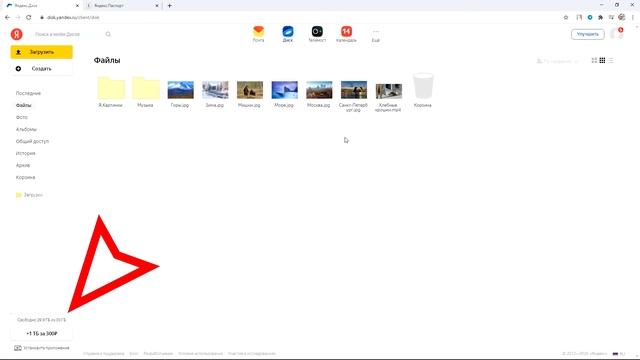Click the blue circular extension icon in toolbar
Screen dimensions: 640x360
point(590,18)
